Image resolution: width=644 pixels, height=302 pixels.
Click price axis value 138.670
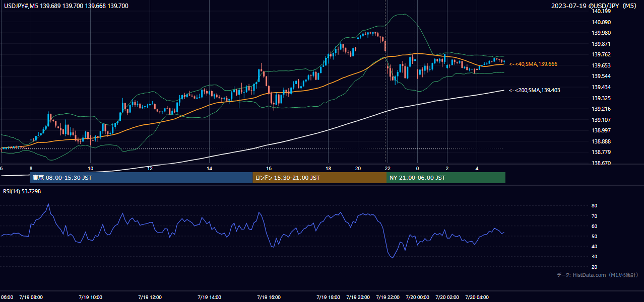(x=602, y=163)
